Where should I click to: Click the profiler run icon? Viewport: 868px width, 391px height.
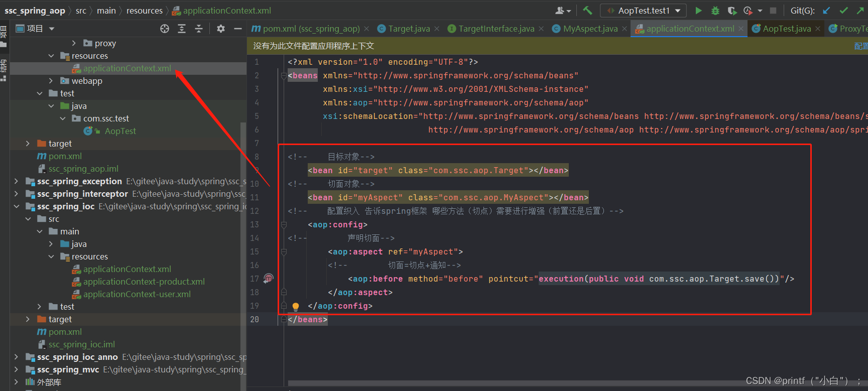click(748, 11)
